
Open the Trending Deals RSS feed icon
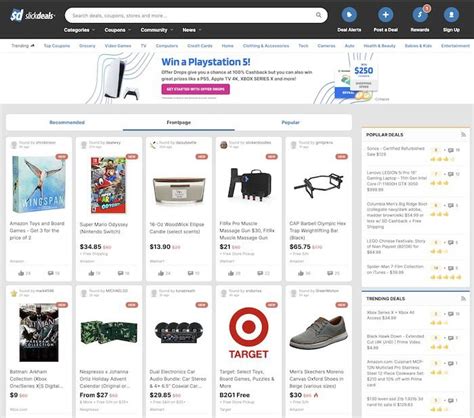click(x=463, y=299)
